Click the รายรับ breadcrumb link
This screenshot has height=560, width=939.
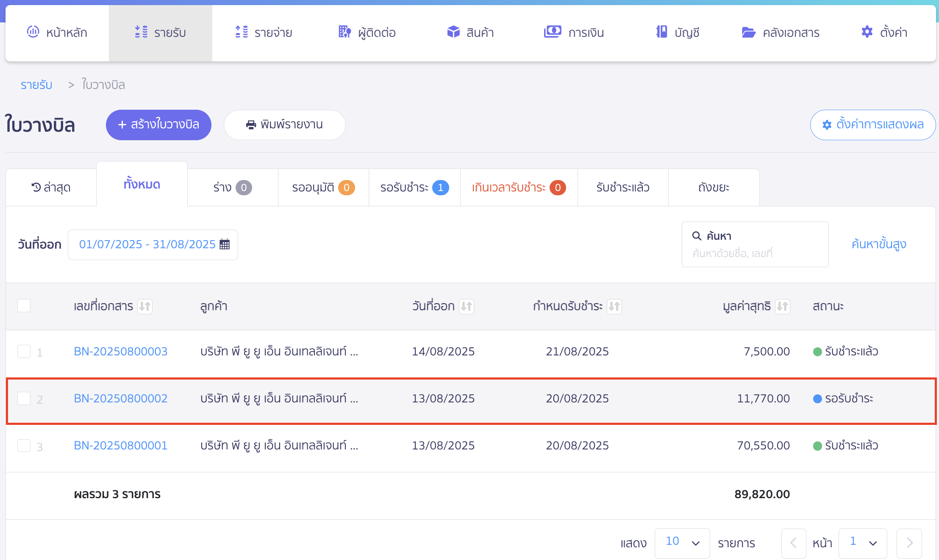36,85
